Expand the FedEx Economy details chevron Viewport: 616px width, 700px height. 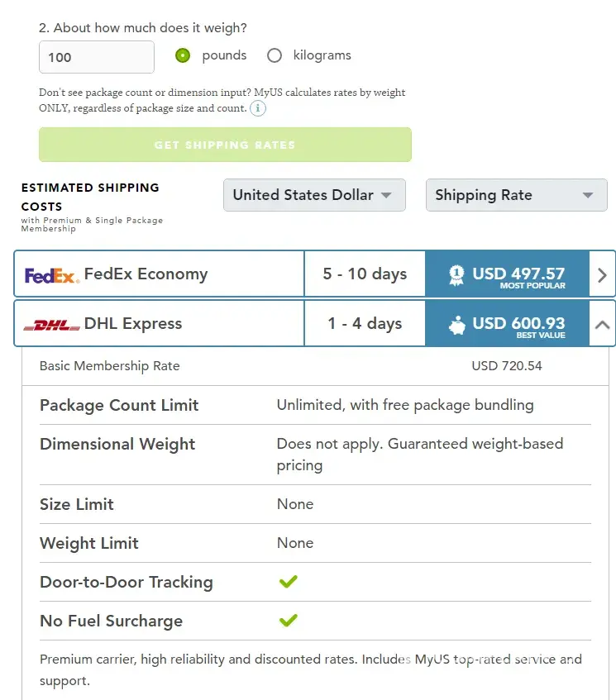(602, 275)
